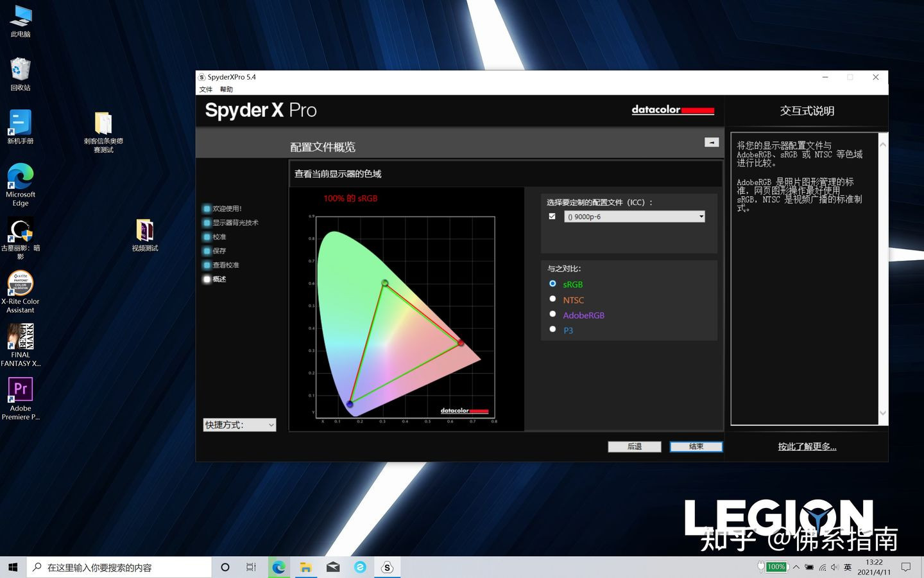Click the 结束 finish button
The width and height of the screenshot is (924, 578).
(696, 446)
